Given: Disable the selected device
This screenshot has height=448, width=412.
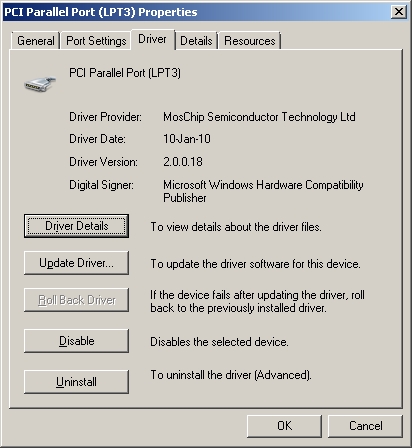Looking at the screenshot, I should [x=76, y=341].
